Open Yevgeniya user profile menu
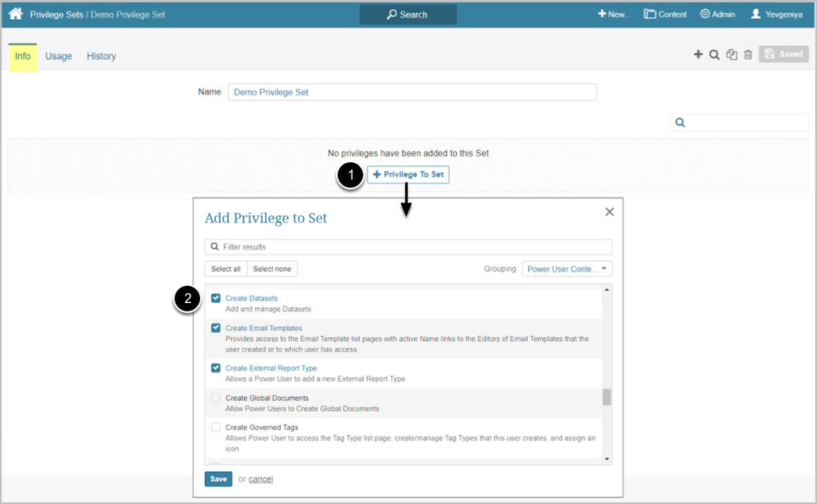817x504 pixels. tap(777, 14)
